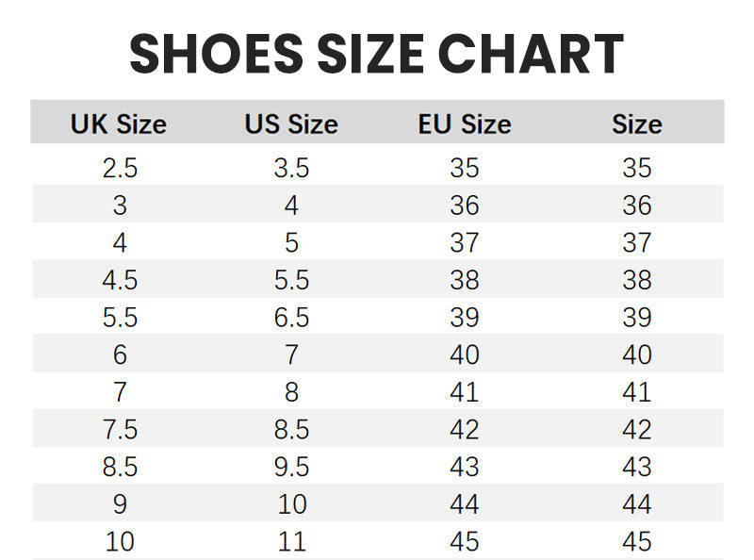Screen dimensions: 754x560
Task: Click the last column header labeled Size
Action: tap(637, 124)
